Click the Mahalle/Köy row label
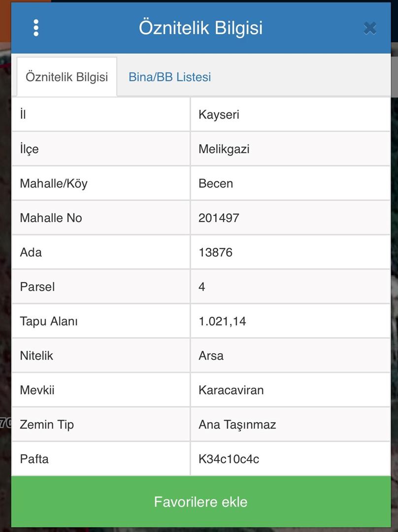Viewport: 398px width, 532px height. [x=54, y=183]
